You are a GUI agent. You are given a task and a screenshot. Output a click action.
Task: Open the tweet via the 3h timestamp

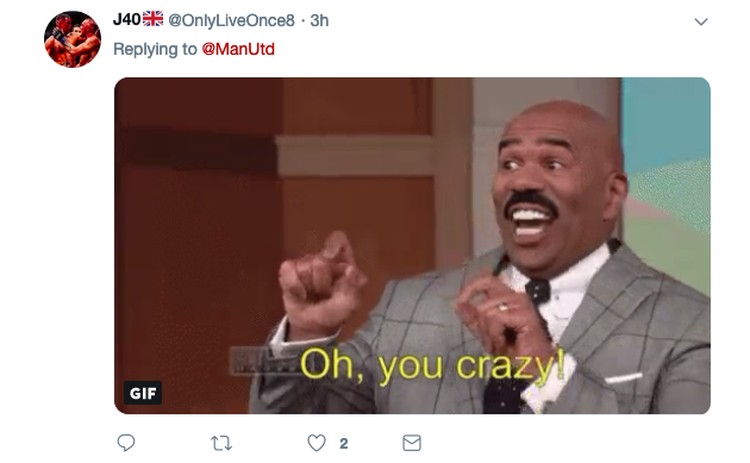tap(319, 21)
